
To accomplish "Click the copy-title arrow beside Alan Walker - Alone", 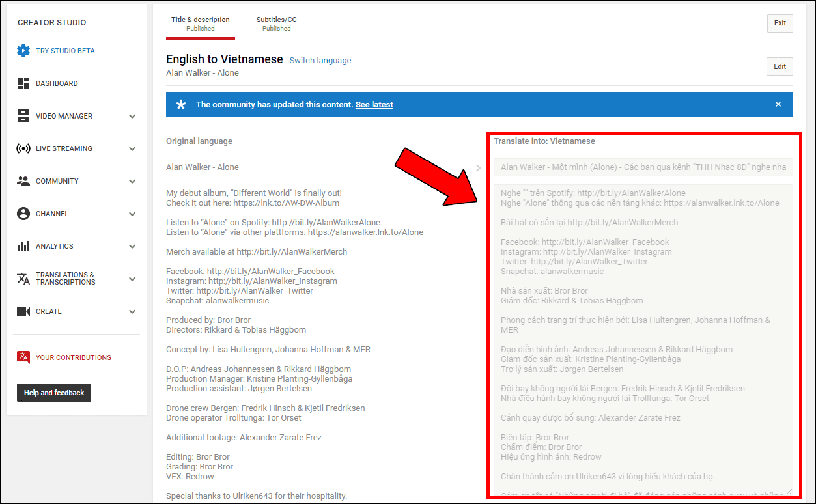I will 478,167.
